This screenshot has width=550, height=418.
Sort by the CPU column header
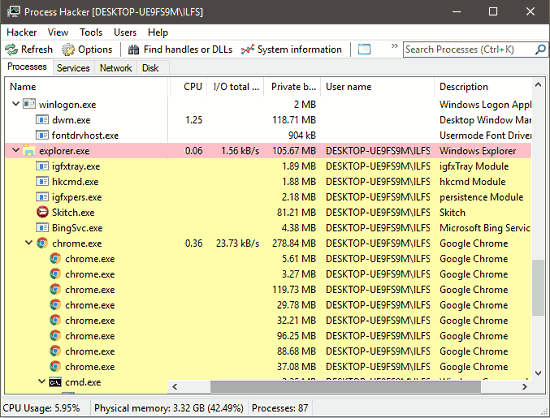point(189,87)
